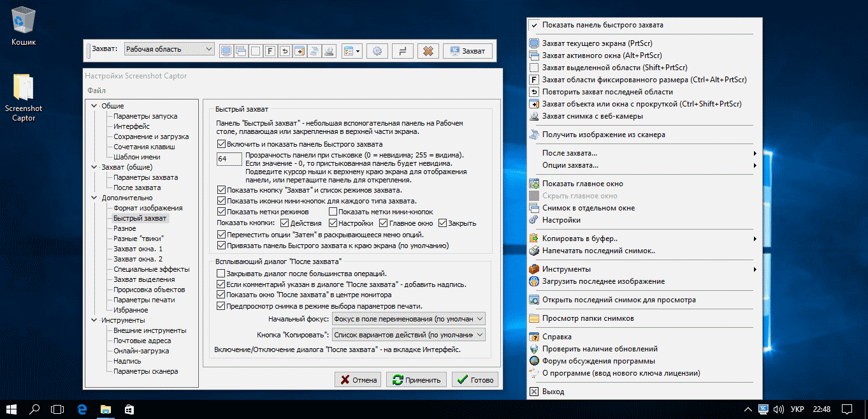Click the Захват текущего экрана (PrtScr) menu icon
This screenshot has height=419, width=868.
pyautogui.click(x=534, y=43)
